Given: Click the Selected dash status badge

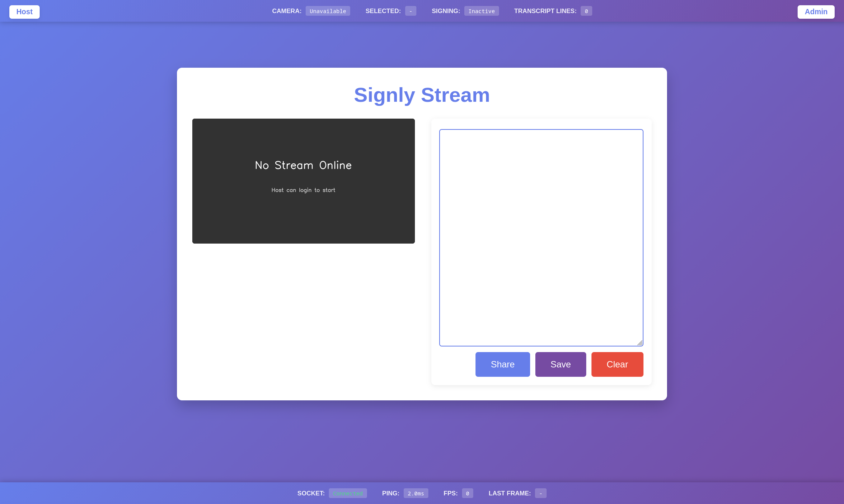Looking at the screenshot, I should [x=410, y=11].
